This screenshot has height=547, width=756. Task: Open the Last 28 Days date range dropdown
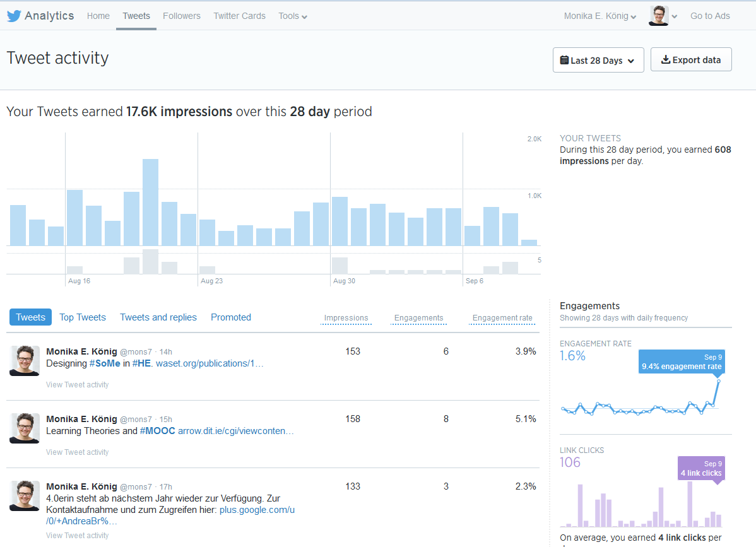[x=598, y=61]
